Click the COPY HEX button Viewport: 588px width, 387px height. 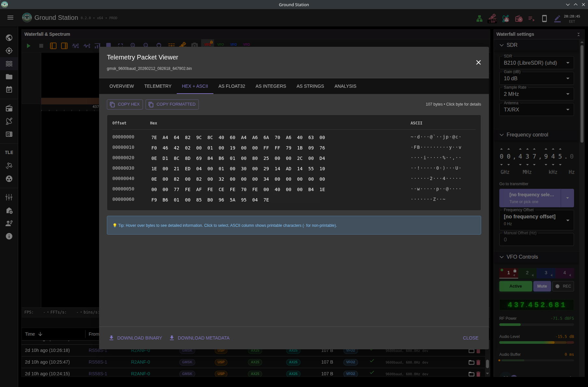point(124,104)
